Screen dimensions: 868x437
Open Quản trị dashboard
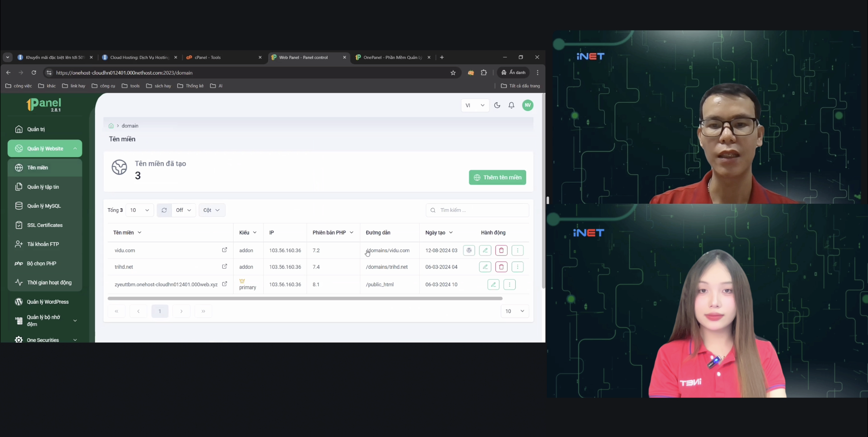pyautogui.click(x=45, y=129)
